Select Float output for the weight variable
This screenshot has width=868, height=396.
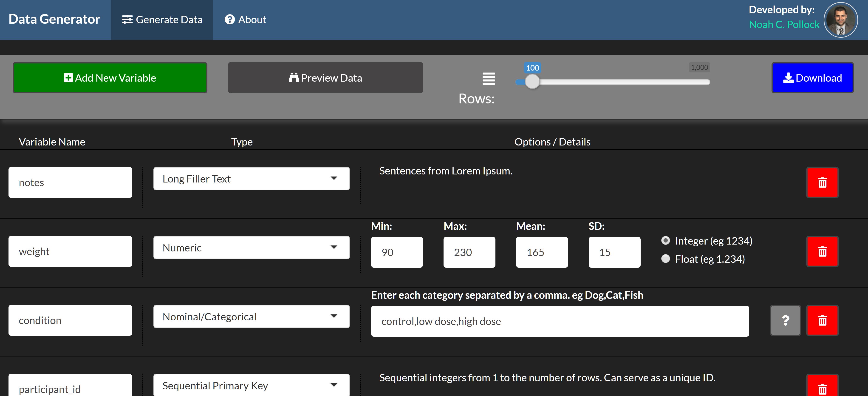665,259
